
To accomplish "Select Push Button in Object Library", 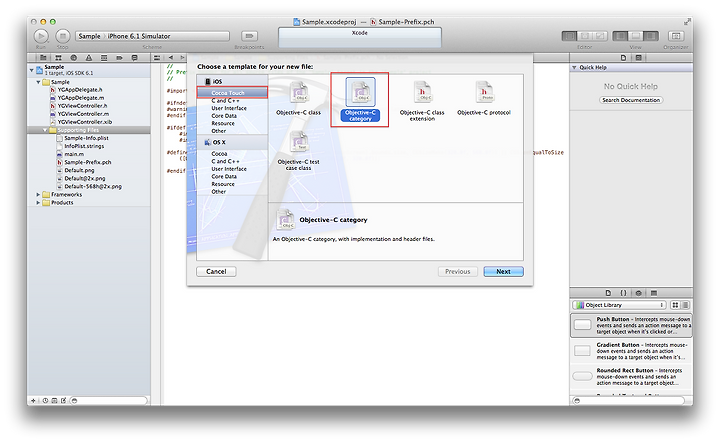I will tap(631, 325).
